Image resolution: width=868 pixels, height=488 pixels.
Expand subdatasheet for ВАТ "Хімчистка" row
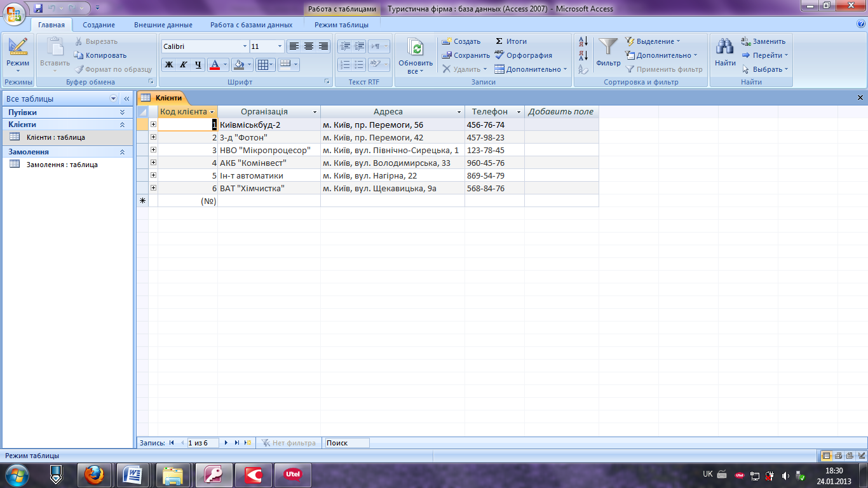153,188
